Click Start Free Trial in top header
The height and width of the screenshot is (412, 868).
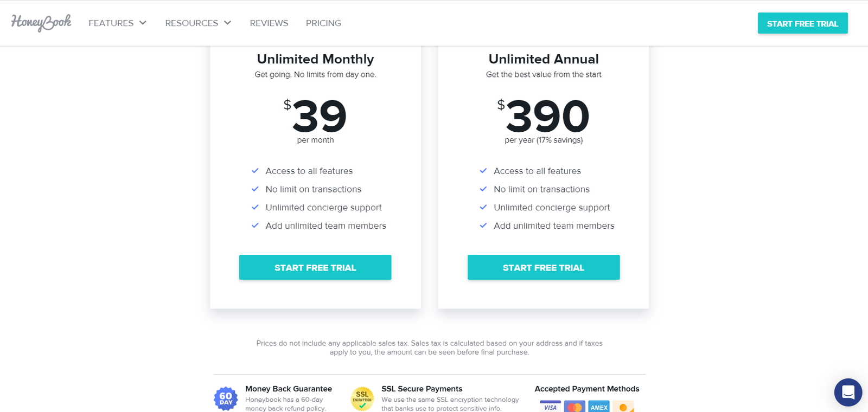[x=803, y=23]
